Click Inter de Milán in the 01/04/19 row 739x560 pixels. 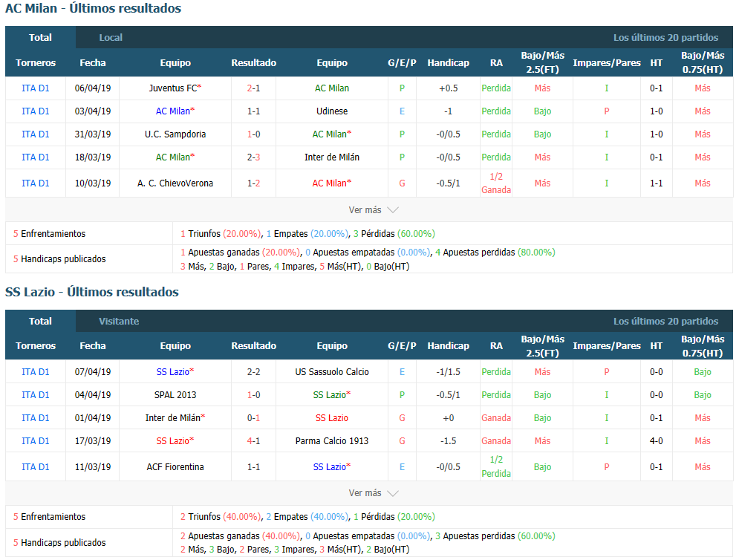(x=173, y=418)
